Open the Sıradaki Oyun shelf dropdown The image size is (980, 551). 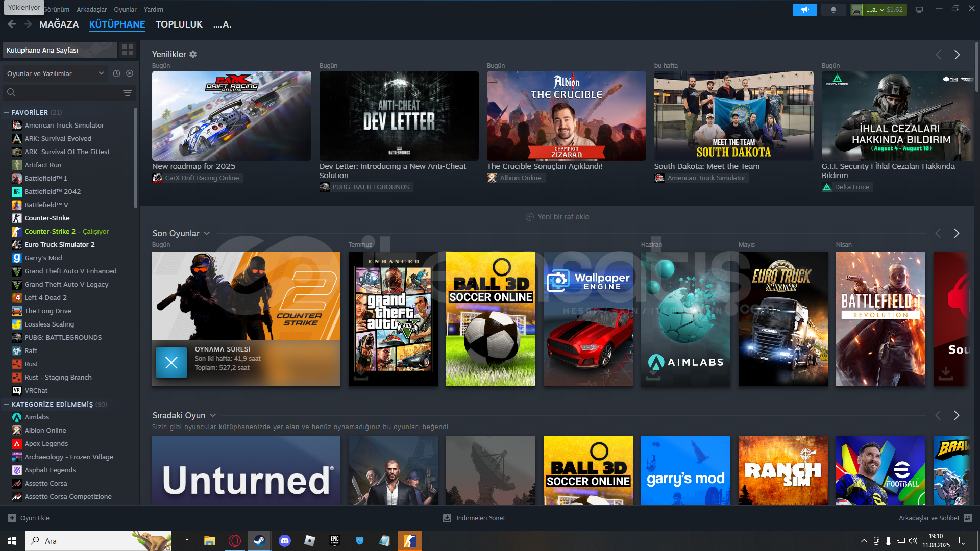click(213, 415)
